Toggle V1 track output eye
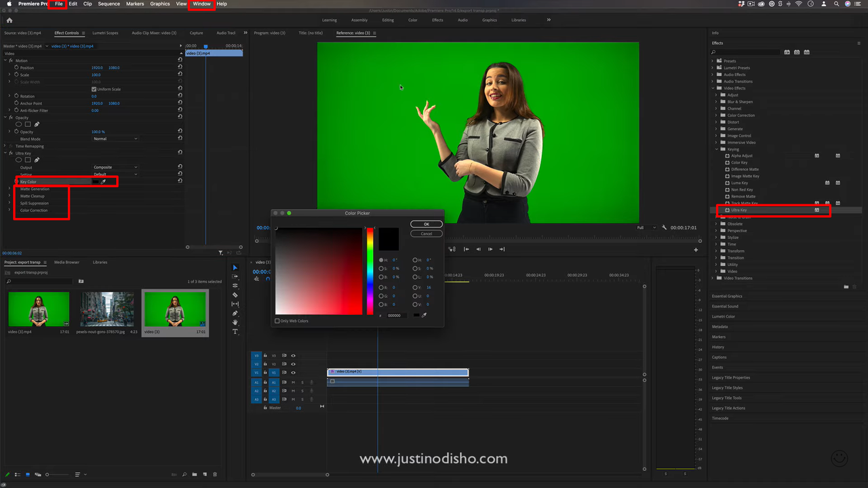The width and height of the screenshot is (868, 488). [293, 373]
